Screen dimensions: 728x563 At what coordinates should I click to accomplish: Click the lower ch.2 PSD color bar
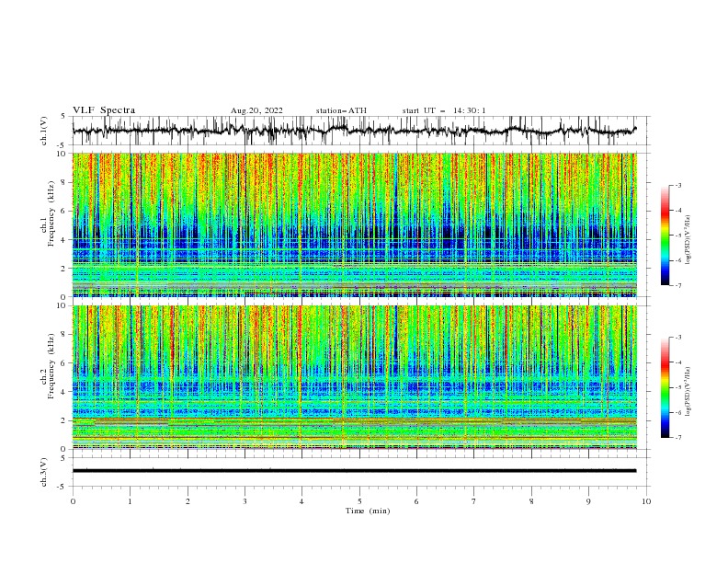pyautogui.click(x=665, y=387)
